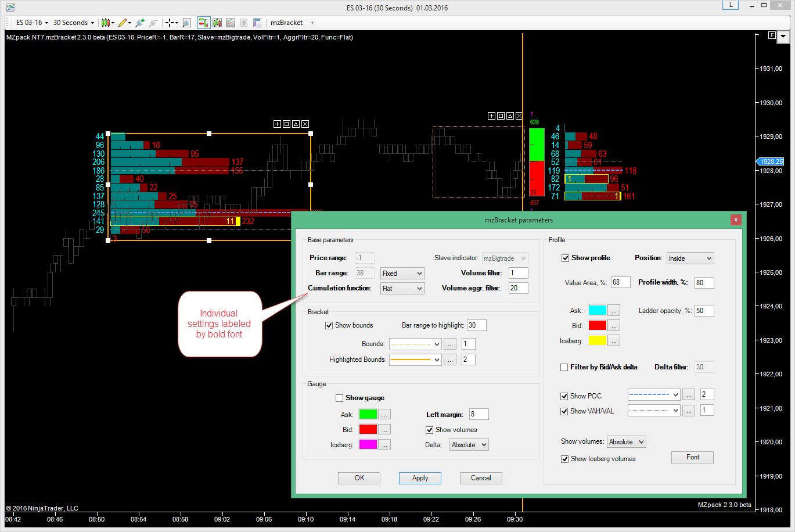Open the gauge Delta Absolute dropdown
This screenshot has width=795, height=532.
(x=469, y=445)
